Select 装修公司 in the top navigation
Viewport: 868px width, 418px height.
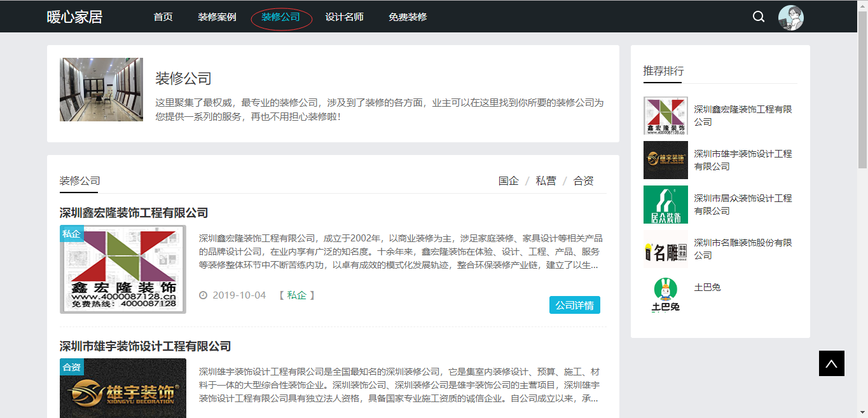(281, 17)
